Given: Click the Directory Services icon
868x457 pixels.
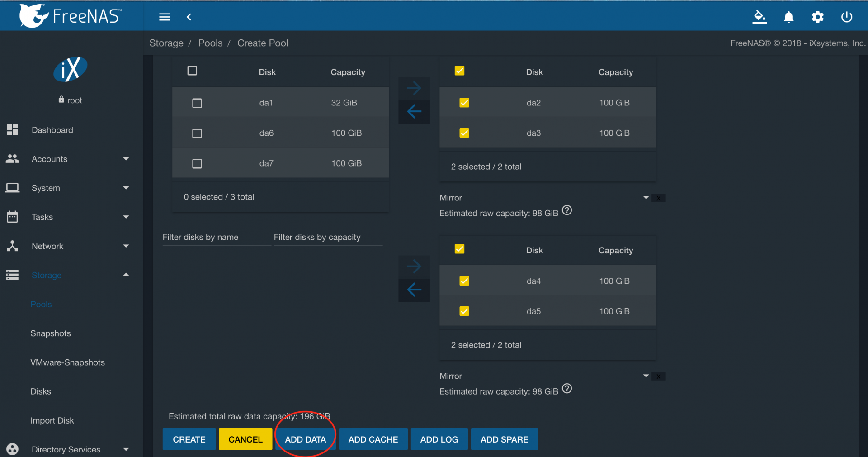Looking at the screenshot, I should pos(13,449).
